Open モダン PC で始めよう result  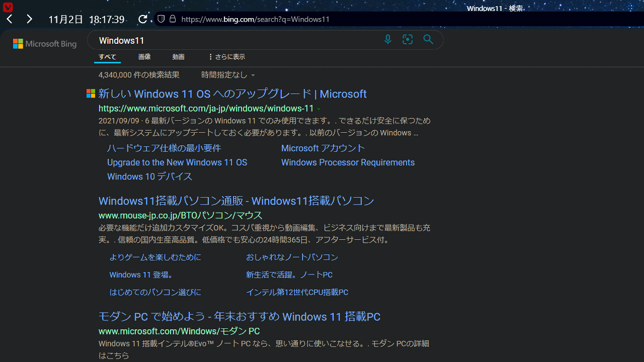[x=239, y=317]
